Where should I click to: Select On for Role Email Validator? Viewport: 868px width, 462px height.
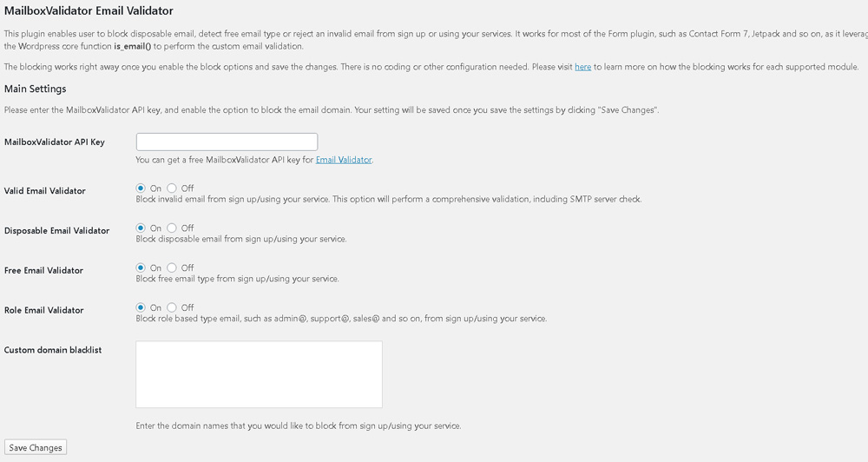[141, 307]
